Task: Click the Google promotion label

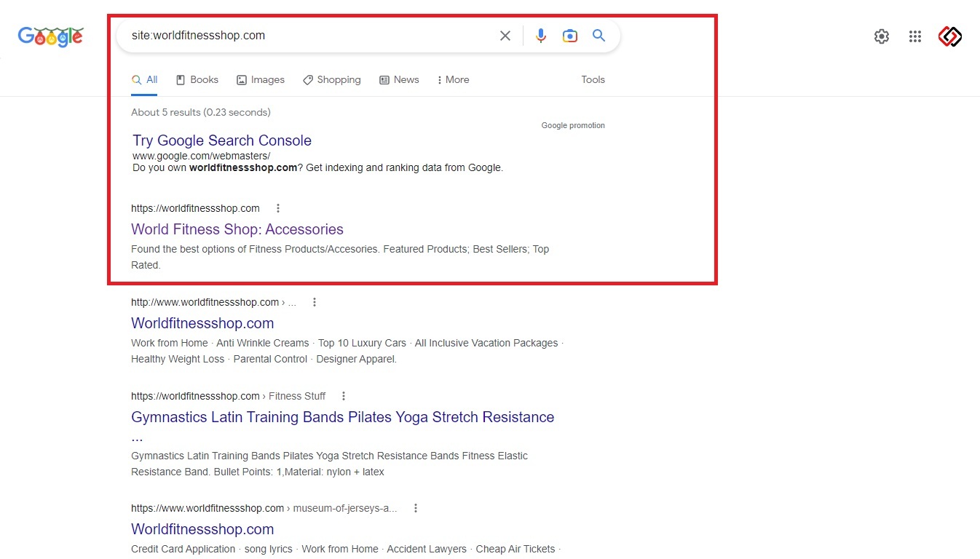Action: tap(573, 125)
